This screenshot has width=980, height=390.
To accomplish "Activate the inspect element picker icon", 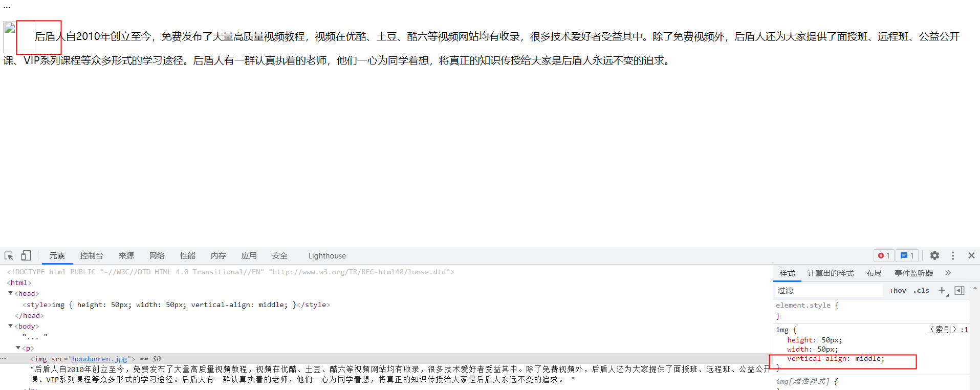I will (x=9, y=255).
